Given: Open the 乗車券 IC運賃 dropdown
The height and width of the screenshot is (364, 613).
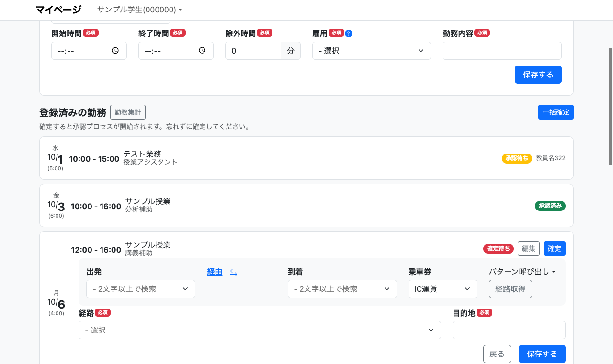Looking at the screenshot, I should 443,289.
